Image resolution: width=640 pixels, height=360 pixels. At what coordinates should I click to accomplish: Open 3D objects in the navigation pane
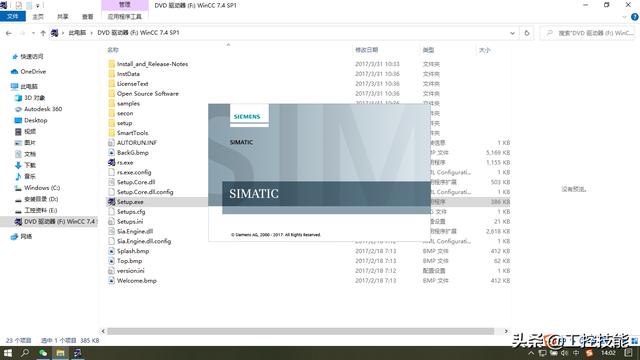[30, 98]
